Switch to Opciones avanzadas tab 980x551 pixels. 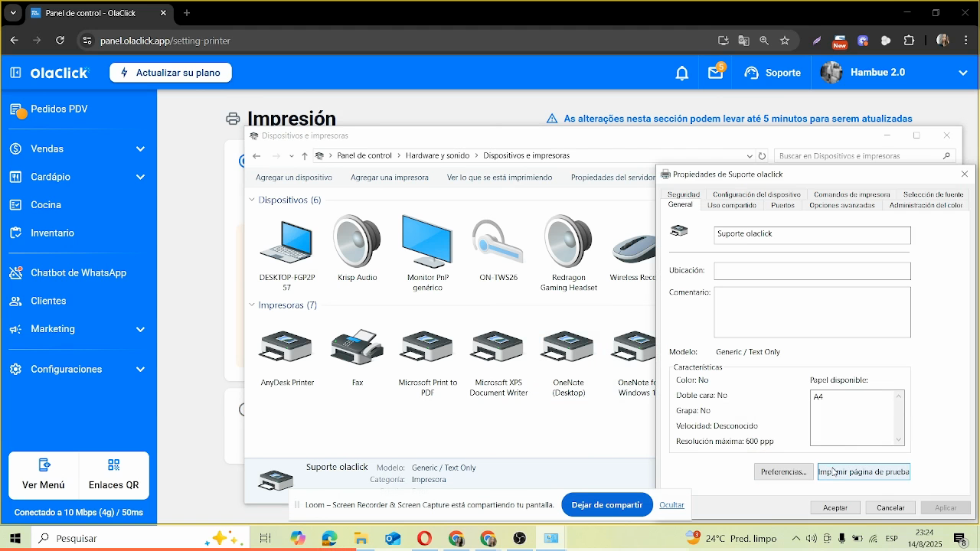coord(841,205)
